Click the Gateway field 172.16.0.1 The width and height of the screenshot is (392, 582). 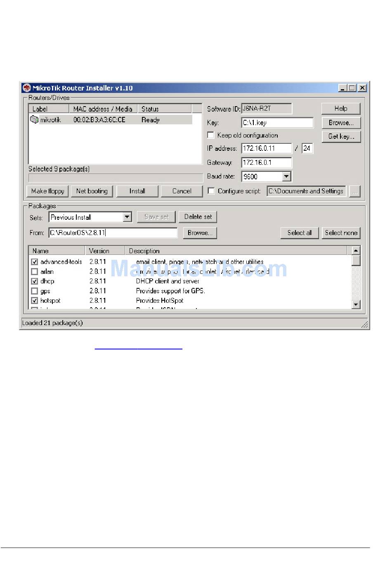[267, 163]
